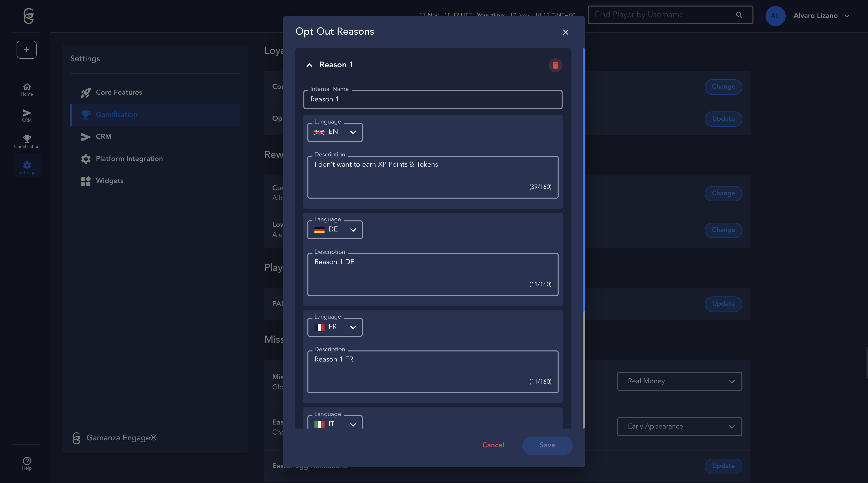The height and width of the screenshot is (483, 868).
Task: Open CRM paper-plane icon in left sidebar
Action: point(27,115)
